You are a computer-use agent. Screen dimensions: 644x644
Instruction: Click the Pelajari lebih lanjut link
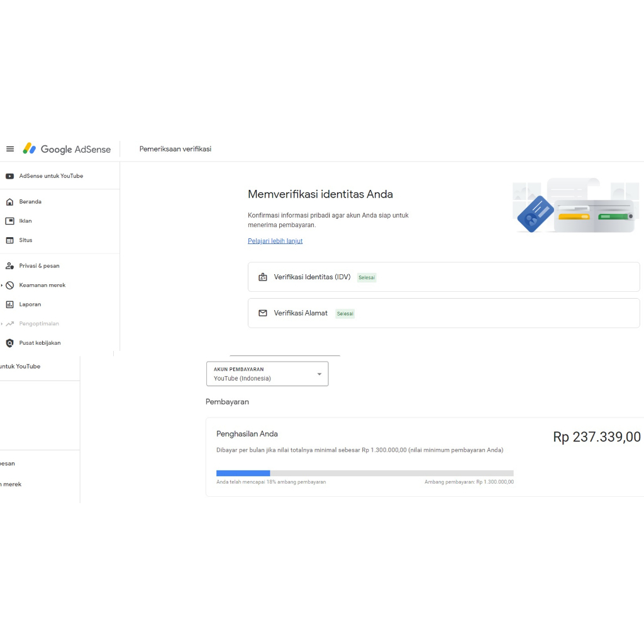click(275, 241)
